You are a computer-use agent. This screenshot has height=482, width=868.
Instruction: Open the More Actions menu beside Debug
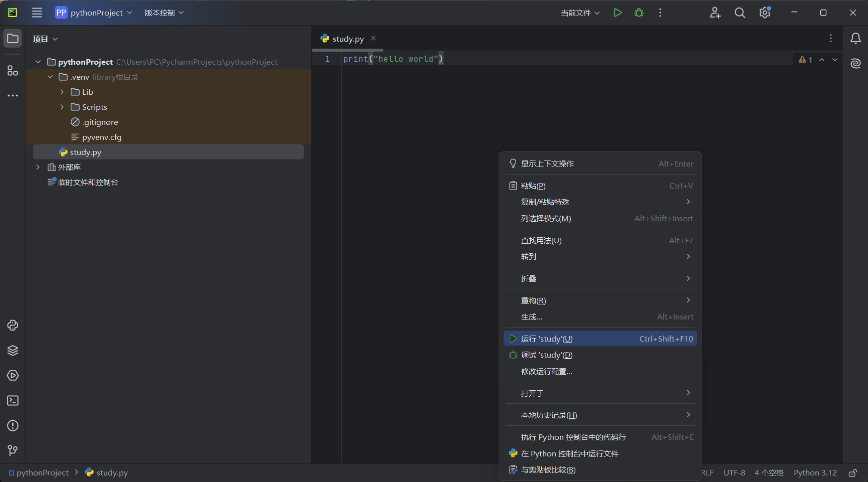[x=660, y=13]
